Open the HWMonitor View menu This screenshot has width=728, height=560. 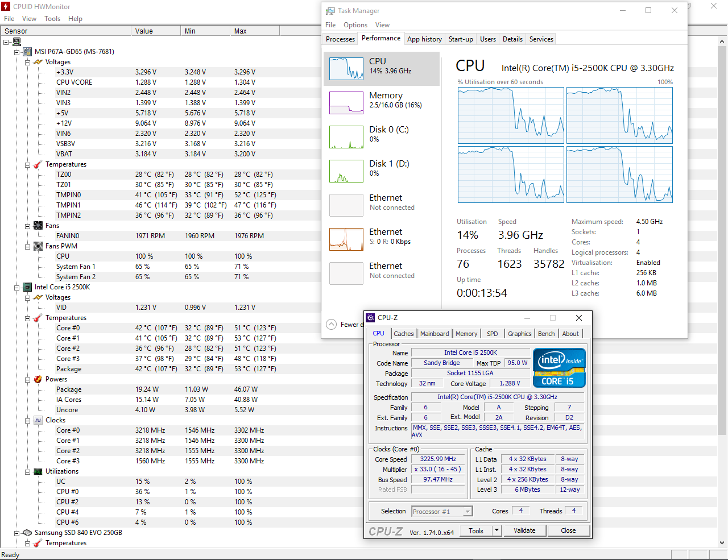(30, 19)
